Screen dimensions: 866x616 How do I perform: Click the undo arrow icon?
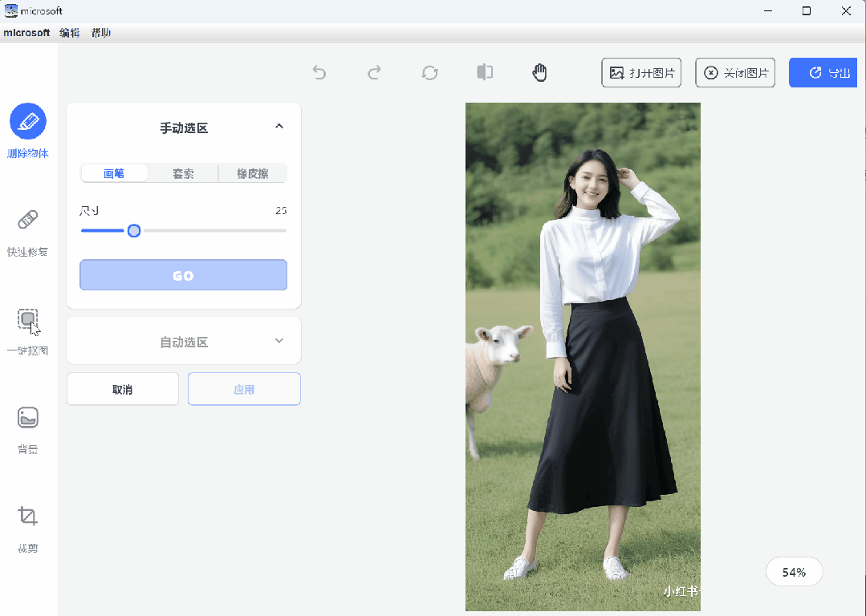[x=319, y=72]
